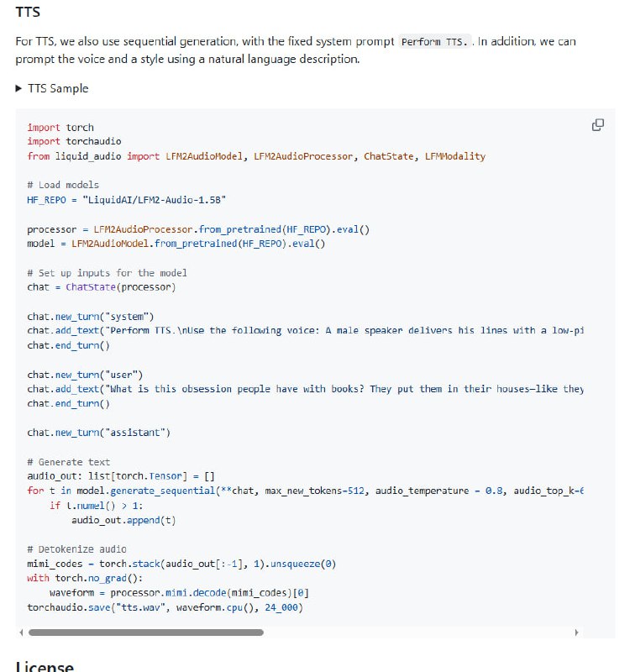Click the inline "Perform TTS." code text

pyautogui.click(x=436, y=42)
